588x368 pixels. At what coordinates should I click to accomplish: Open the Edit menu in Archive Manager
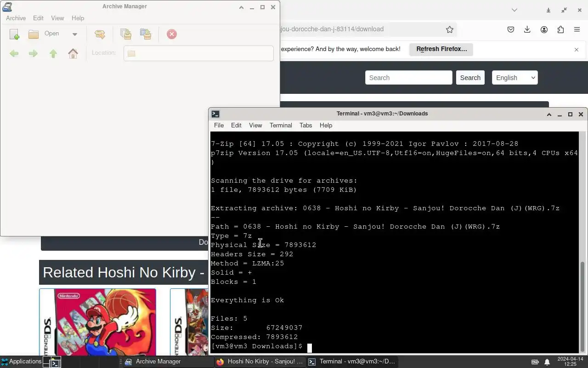point(38,18)
